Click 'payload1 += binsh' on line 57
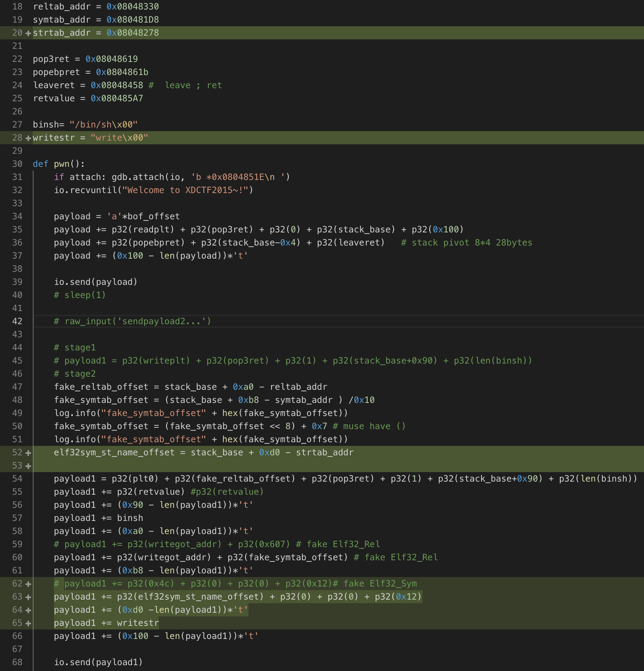This screenshot has height=671, width=644. [98, 518]
